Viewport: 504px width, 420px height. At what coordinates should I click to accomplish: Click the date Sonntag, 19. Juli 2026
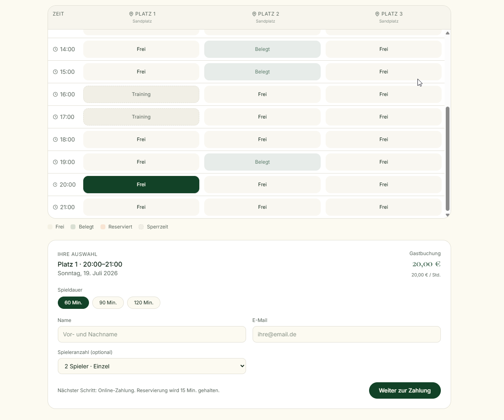tap(88, 273)
